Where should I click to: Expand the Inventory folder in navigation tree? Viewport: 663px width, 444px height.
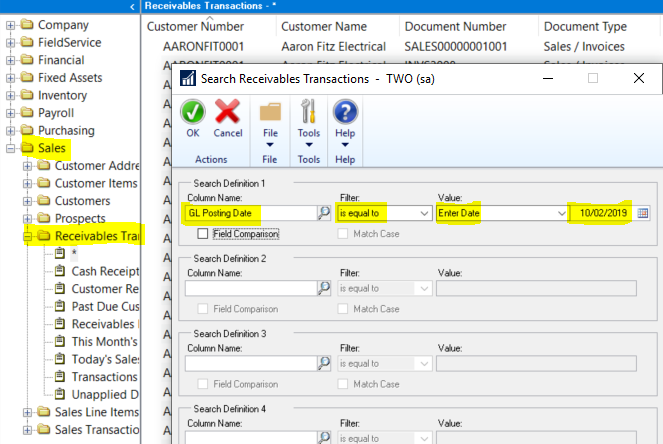(x=10, y=95)
